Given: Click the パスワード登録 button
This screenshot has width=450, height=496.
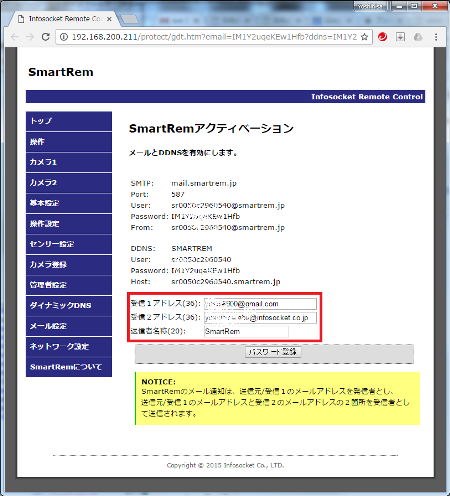Looking at the screenshot, I should tap(273, 352).
